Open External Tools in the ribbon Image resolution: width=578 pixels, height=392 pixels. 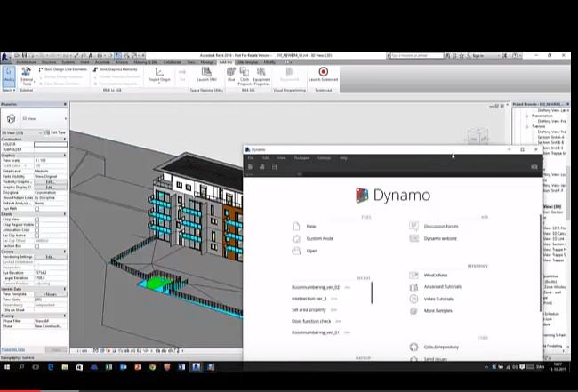pyautogui.click(x=27, y=76)
